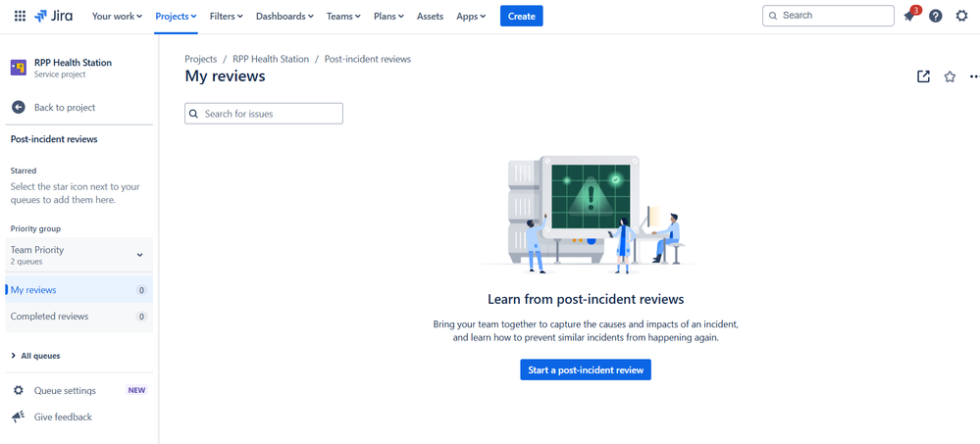Open the Your work dropdown

click(x=117, y=17)
